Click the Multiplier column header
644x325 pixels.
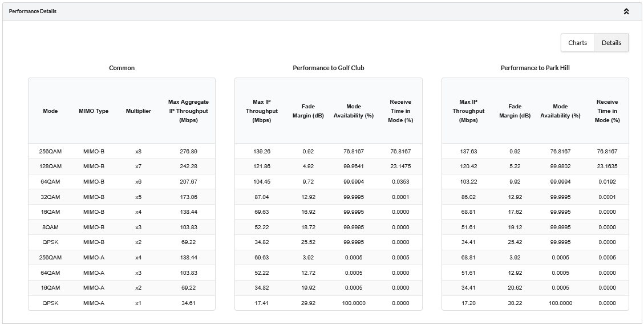tap(138, 111)
